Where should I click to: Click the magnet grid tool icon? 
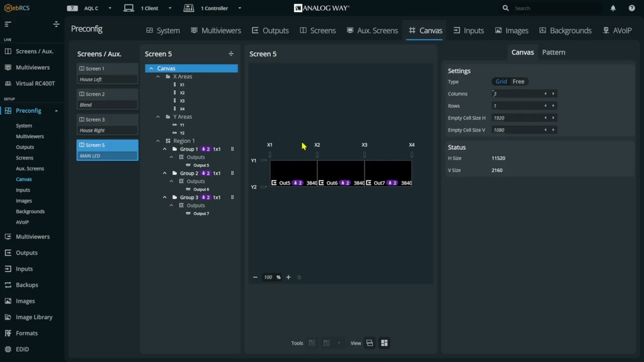(327, 343)
